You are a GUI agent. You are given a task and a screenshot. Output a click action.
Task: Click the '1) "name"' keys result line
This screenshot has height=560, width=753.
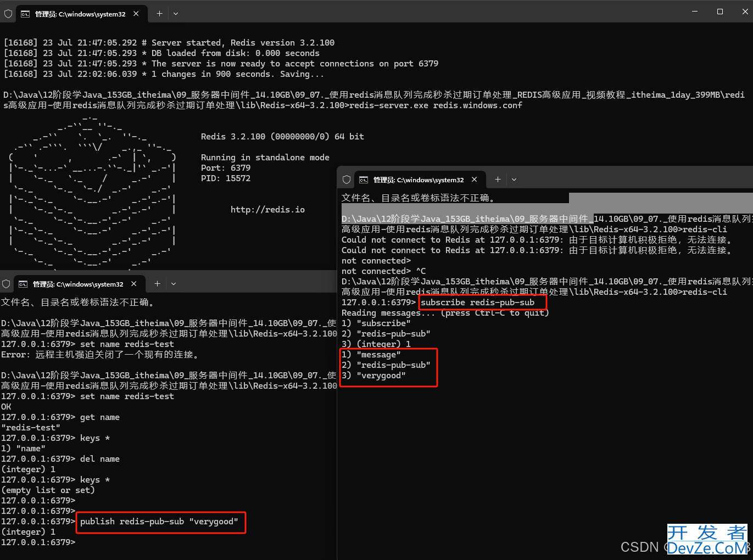[23, 448]
